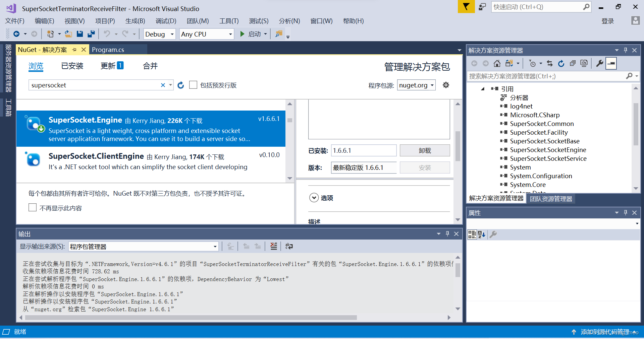
Task: Click the sign in link
Action: pyautogui.click(x=607, y=21)
